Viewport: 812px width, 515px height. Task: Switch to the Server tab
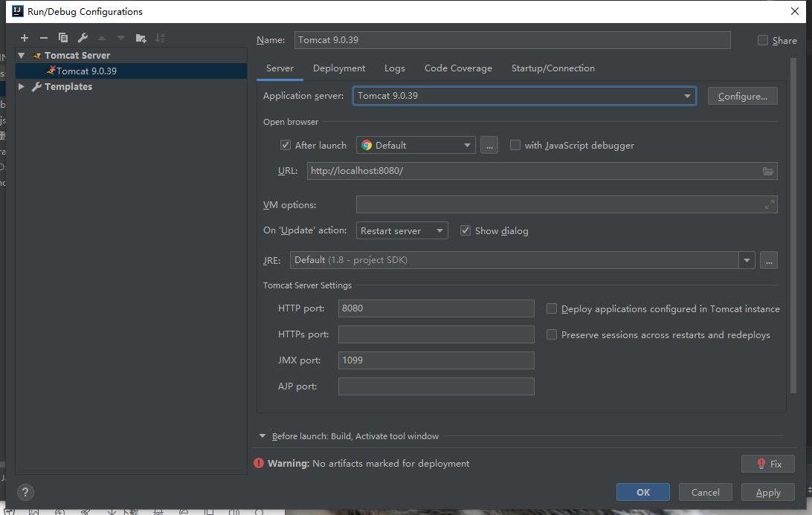[280, 68]
